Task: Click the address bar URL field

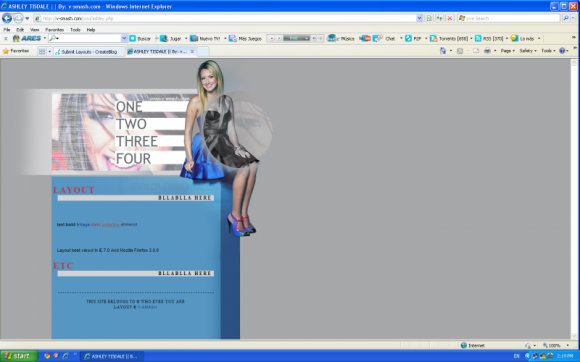Action: coord(225,18)
